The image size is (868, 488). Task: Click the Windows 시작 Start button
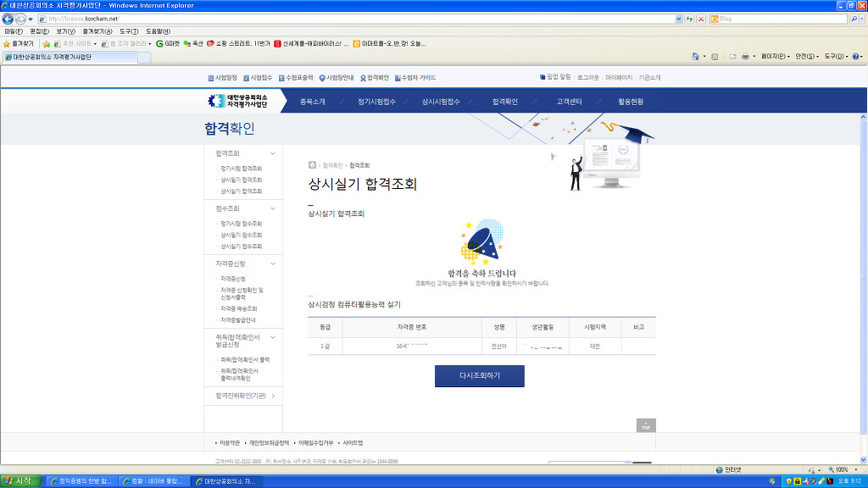click(x=20, y=481)
